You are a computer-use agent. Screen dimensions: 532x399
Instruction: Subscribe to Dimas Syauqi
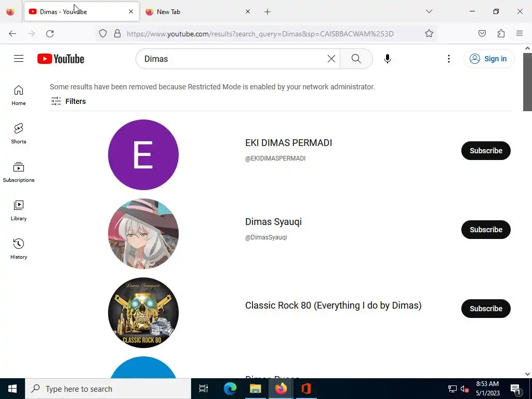486,230
